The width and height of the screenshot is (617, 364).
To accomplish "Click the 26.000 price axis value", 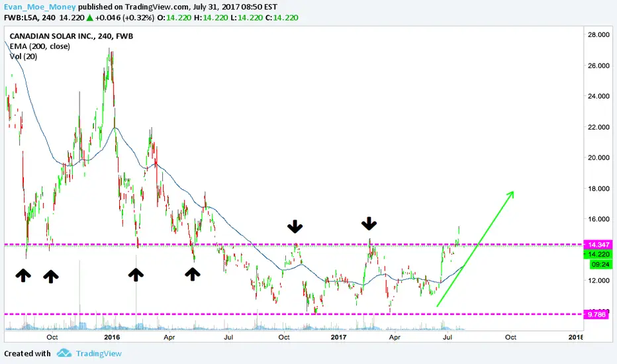I will tap(598, 66).
